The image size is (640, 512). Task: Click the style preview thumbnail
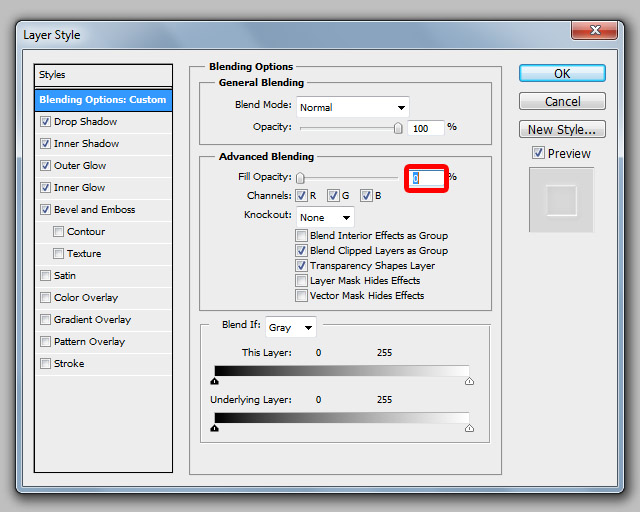[562, 200]
